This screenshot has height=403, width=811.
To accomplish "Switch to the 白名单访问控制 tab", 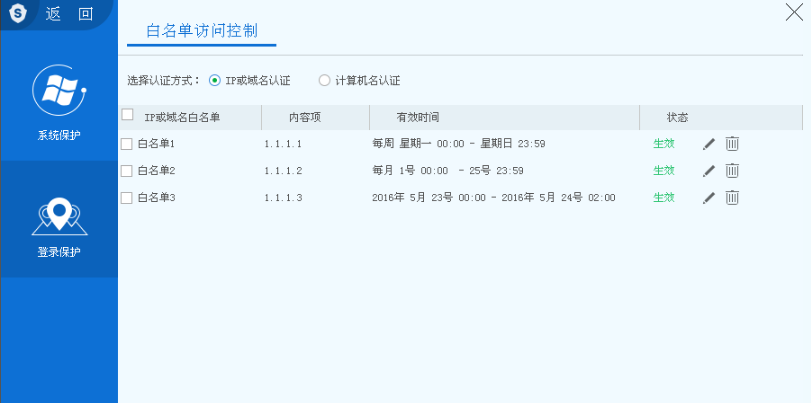I will click(x=201, y=30).
